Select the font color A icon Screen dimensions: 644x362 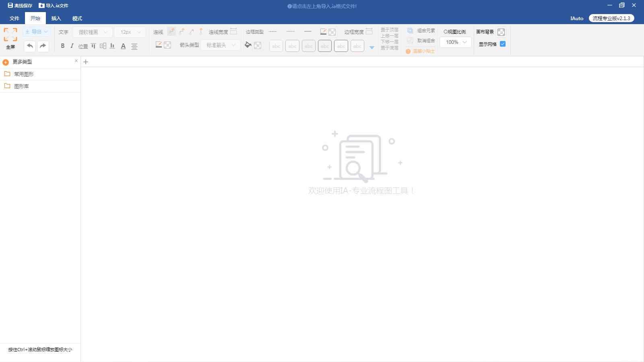(123, 46)
